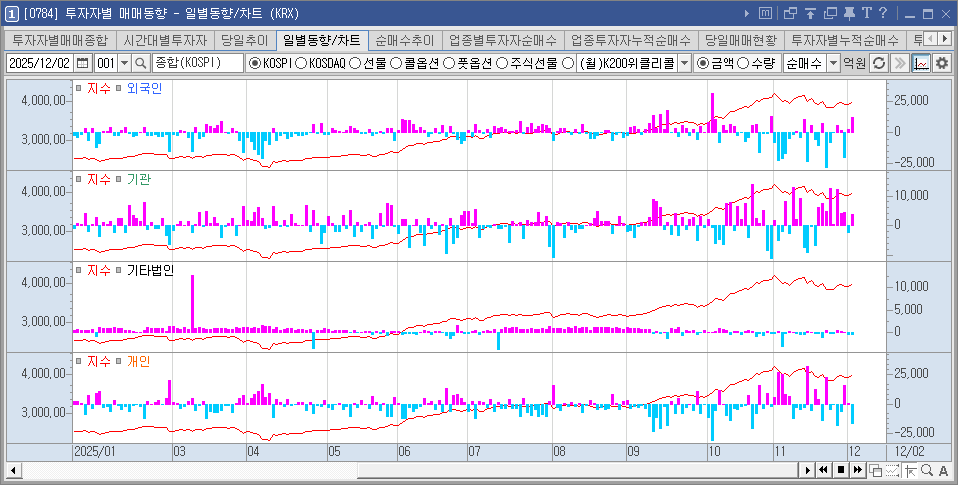Click the window number 1 badge icon
The image size is (958, 485).
12,13
